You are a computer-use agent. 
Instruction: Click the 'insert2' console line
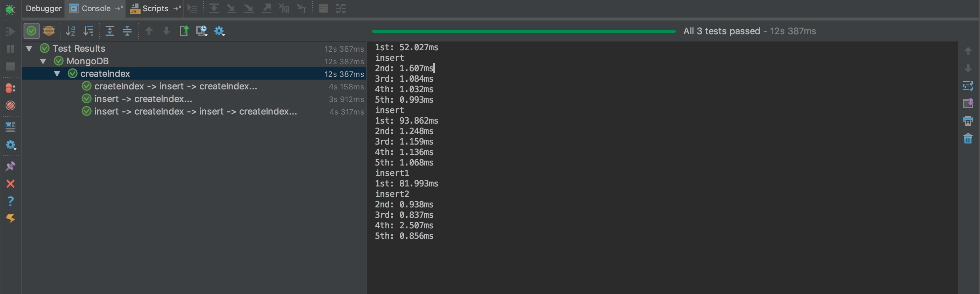tap(392, 194)
